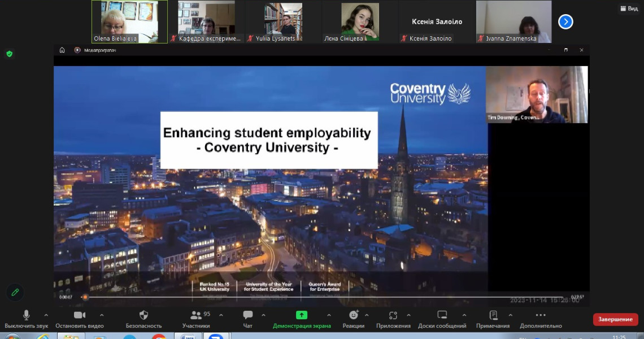Click the home icon in shared player
Viewport: 644px width, 339px height.
click(62, 50)
